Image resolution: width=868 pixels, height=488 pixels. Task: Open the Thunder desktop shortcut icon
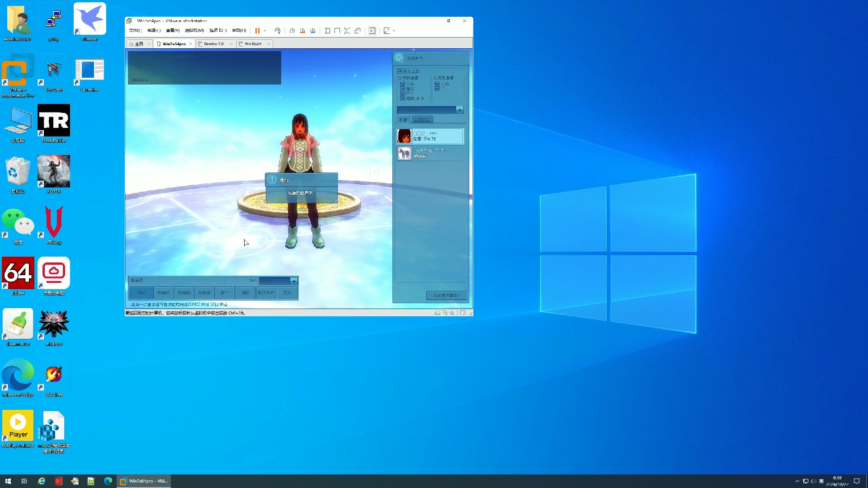pyautogui.click(x=90, y=22)
